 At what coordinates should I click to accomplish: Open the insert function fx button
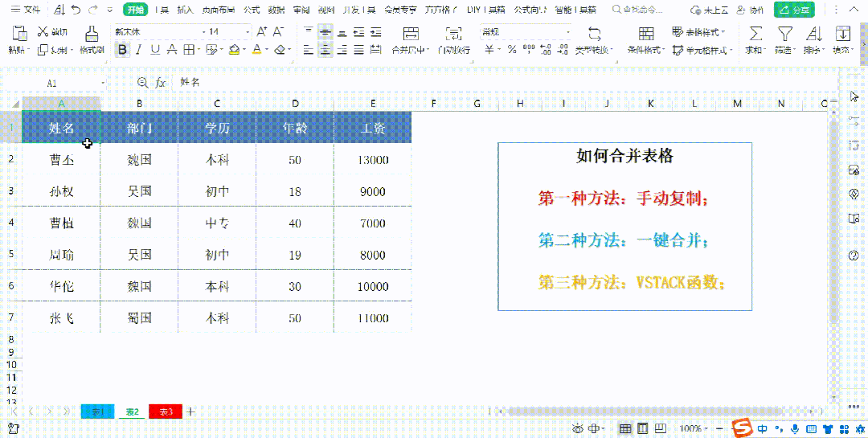[161, 83]
